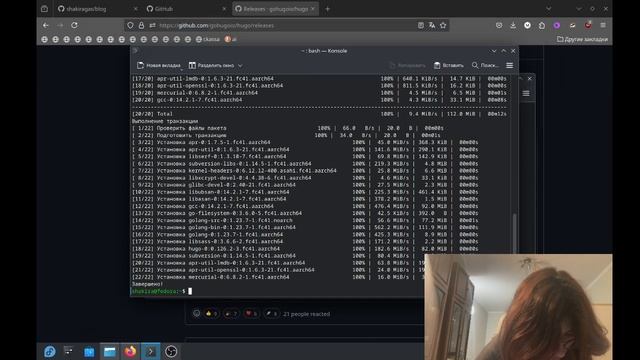Go back with the Firefox back arrow
The image size is (640, 360).
click(x=46, y=25)
